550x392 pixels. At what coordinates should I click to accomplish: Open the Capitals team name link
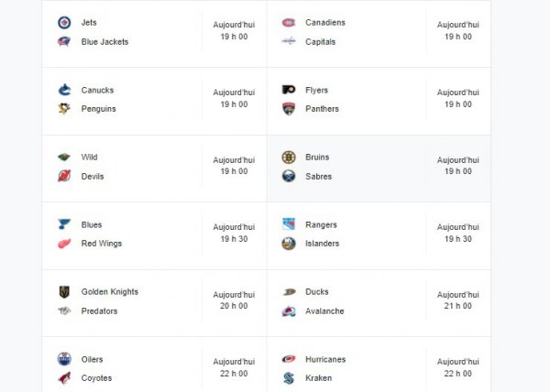click(x=320, y=41)
